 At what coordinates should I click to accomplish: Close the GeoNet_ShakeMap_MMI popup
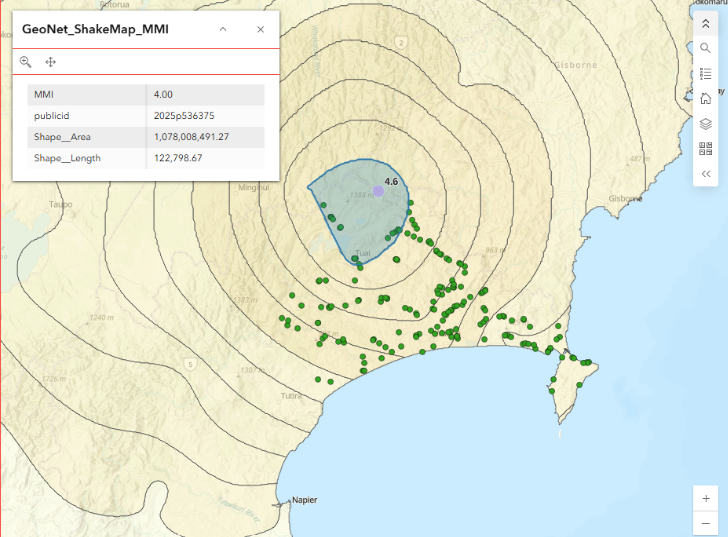260,29
